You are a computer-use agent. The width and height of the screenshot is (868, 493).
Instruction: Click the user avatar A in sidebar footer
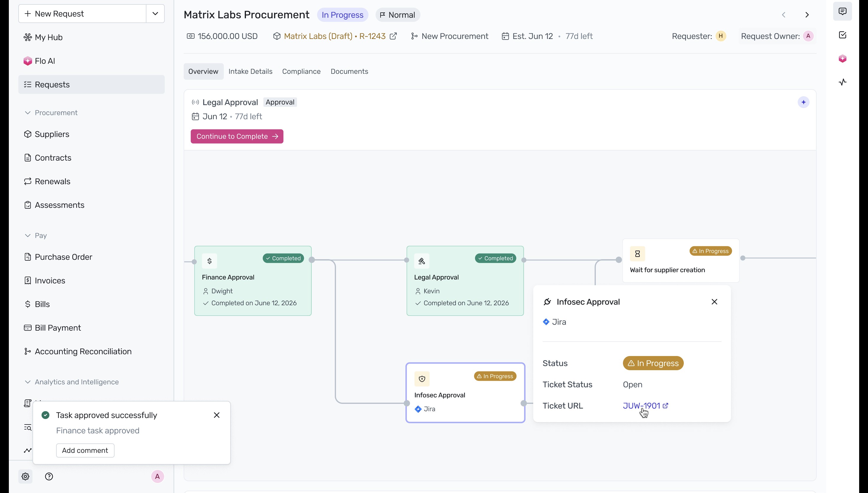coord(157,476)
